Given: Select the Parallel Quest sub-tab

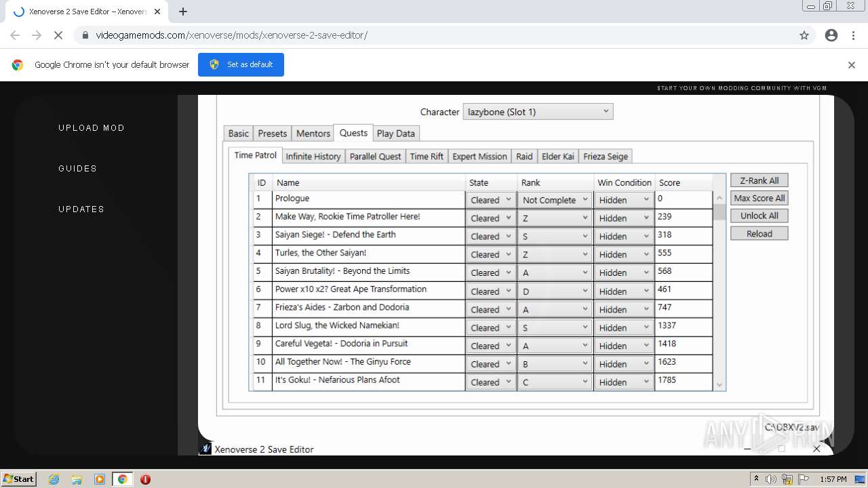Looking at the screenshot, I should coord(375,156).
